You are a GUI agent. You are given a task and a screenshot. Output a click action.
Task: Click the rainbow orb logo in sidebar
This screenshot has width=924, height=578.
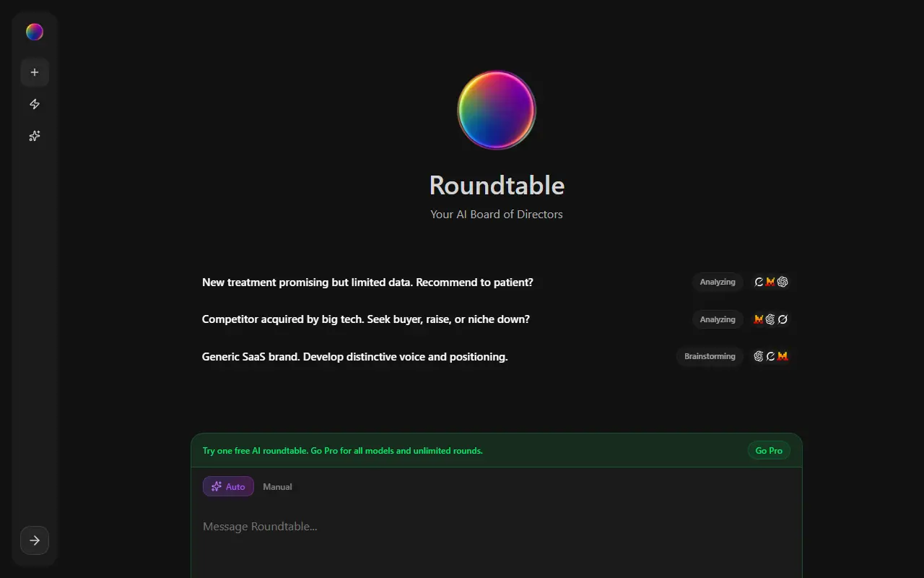tap(35, 32)
